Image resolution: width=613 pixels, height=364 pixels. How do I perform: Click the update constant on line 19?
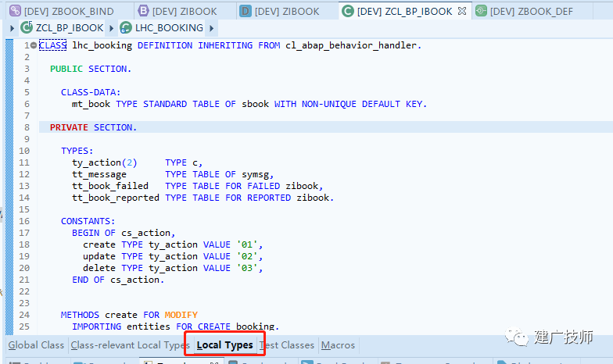pyautogui.click(x=99, y=256)
